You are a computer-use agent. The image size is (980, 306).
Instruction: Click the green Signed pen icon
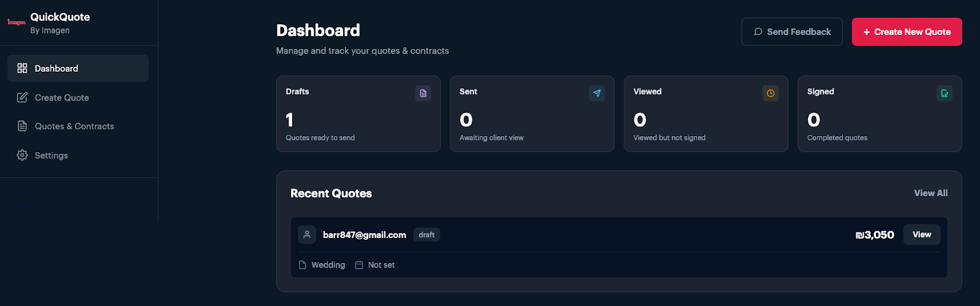[944, 93]
